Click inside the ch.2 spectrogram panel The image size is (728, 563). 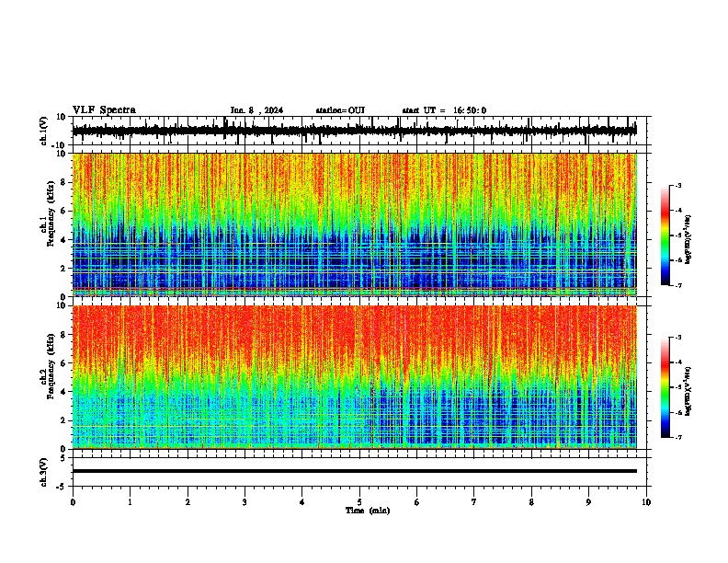pyautogui.click(x=354, y=377)
